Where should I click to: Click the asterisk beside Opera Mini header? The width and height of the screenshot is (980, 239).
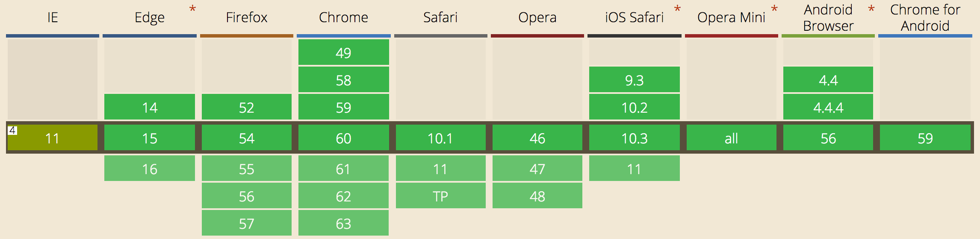tap(774, 9)
